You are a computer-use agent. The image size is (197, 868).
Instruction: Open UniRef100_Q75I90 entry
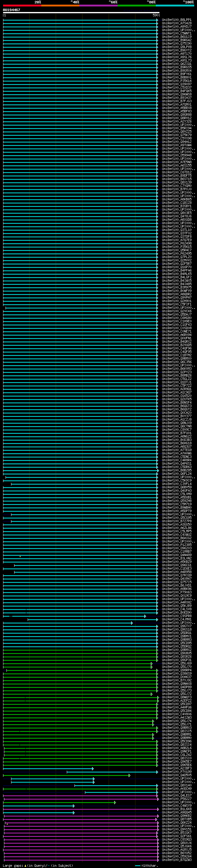(x=176, y=43)
